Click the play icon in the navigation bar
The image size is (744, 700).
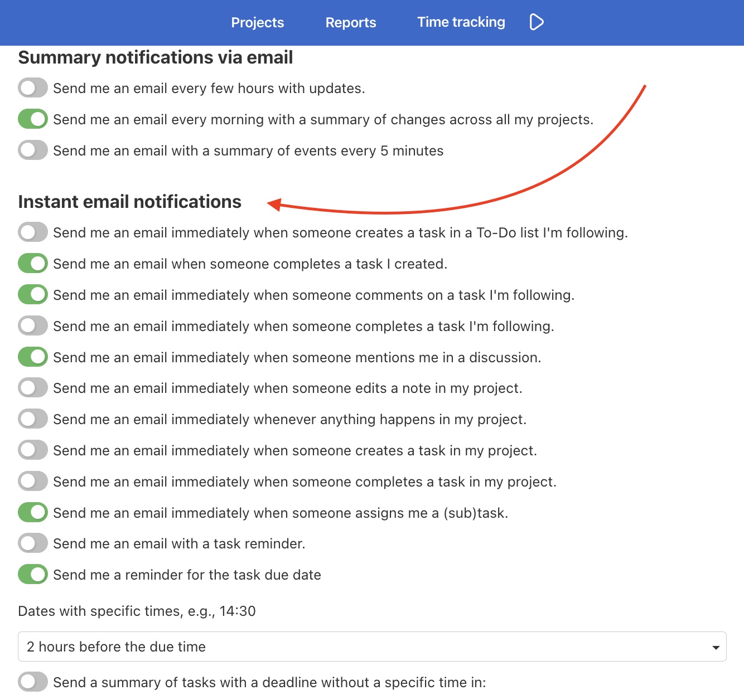[536, 22]
